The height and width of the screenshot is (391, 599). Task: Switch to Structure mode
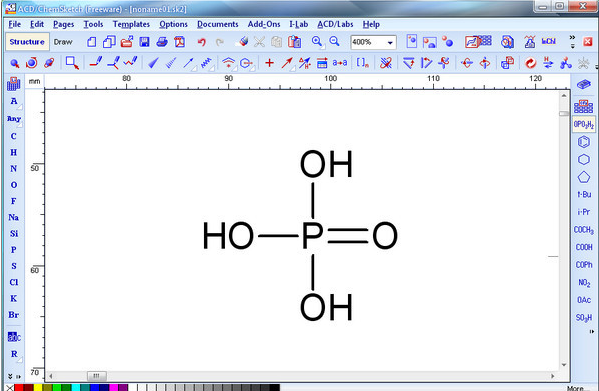click(27, 42)
